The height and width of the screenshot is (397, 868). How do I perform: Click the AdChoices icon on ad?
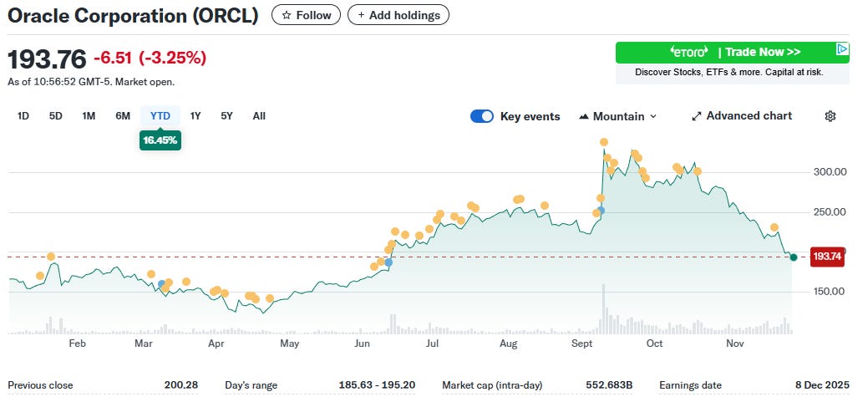pyautogui.click(x=842, y=48)
